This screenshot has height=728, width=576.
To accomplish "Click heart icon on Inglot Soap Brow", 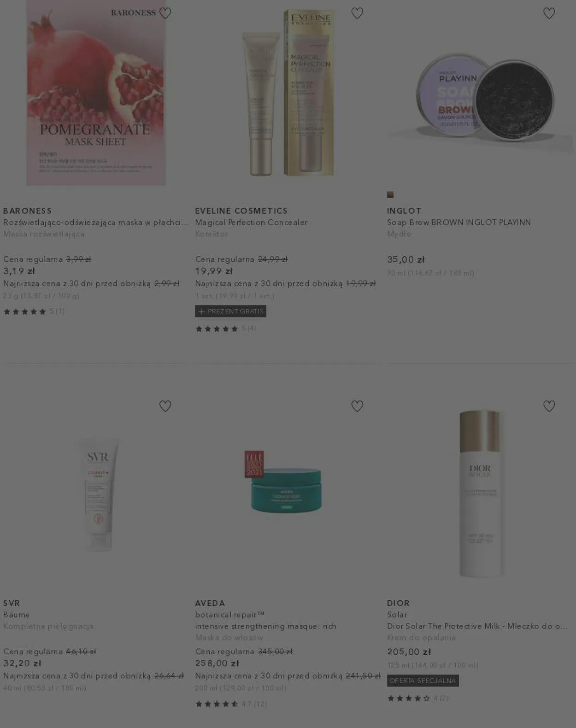I will 549,13.
